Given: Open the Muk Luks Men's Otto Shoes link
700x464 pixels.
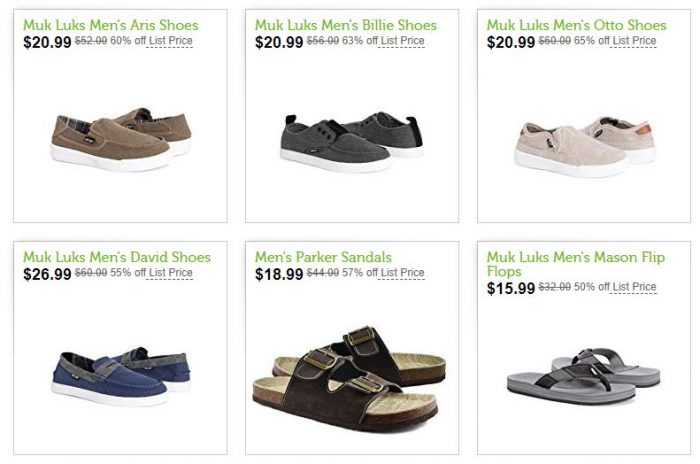Looking at the screenshot, I should (x=576, y=25).
